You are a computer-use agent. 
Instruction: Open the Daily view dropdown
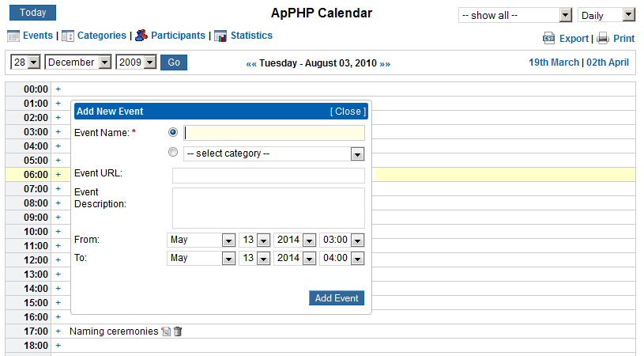(x=607, y=15)
